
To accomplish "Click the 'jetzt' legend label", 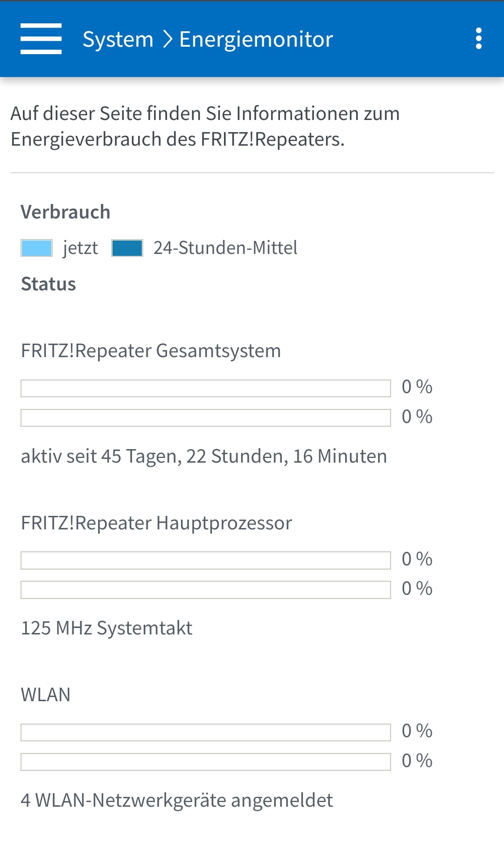I will click(80, 248).
